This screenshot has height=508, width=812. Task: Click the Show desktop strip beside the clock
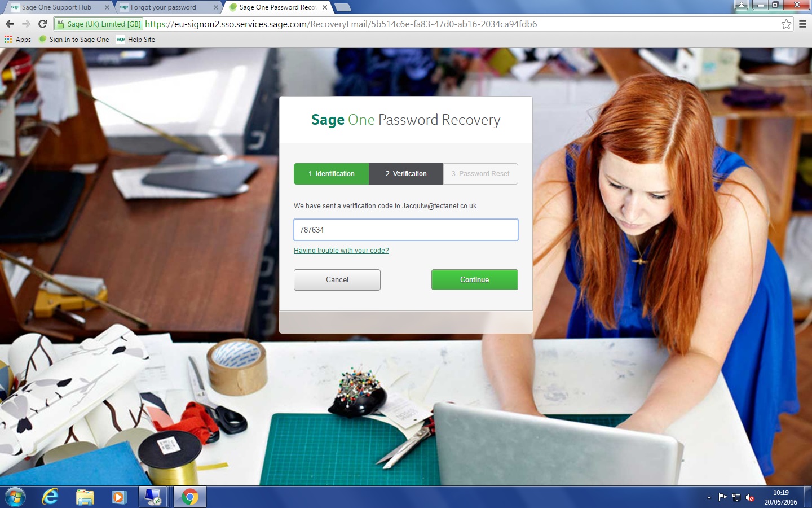(807, 497)
